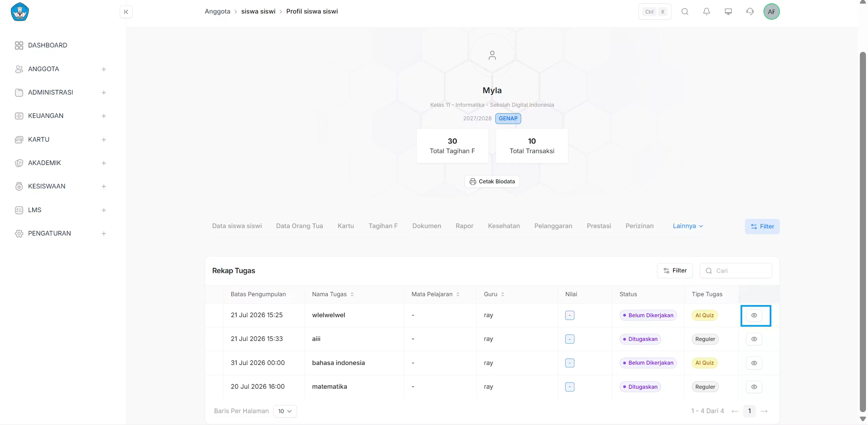Select page 1 in pagination
This screenshot has width=868, height=425.
pyautogui.click(x=749, y=411)
